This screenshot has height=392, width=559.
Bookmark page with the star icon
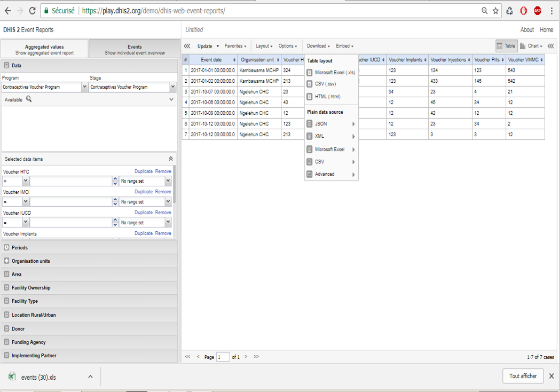495,11
